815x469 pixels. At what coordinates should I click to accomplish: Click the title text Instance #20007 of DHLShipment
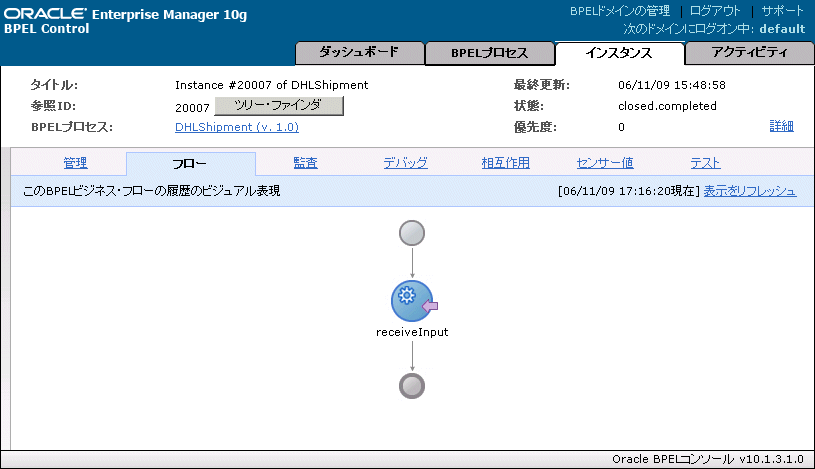tap(271, 85)
